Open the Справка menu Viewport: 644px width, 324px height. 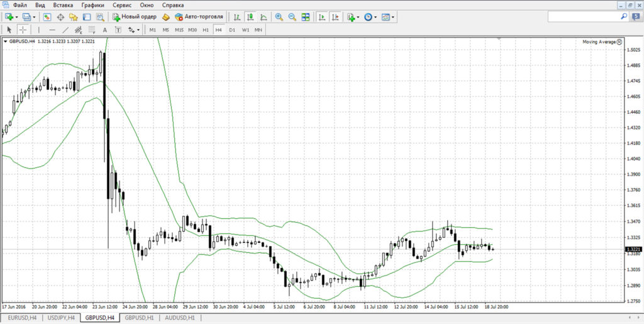[x=173, y=5]
